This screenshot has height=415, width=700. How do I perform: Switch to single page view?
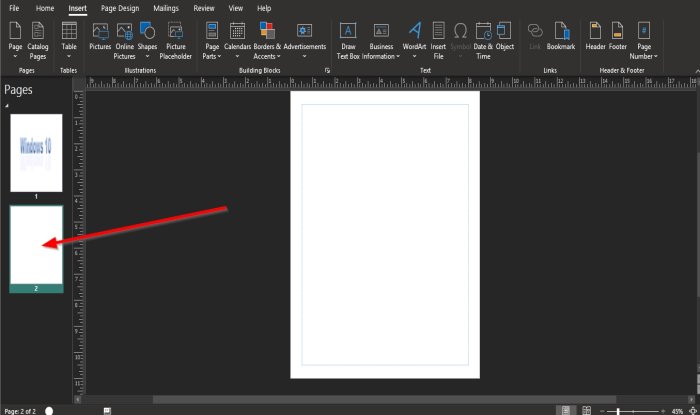[566, 411]
